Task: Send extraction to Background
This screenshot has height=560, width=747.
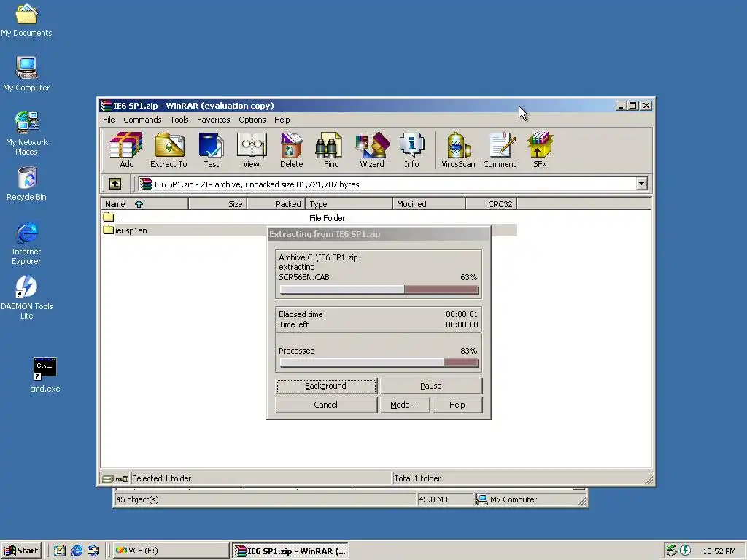Action: pyautogui.click(x=326, y=386)
